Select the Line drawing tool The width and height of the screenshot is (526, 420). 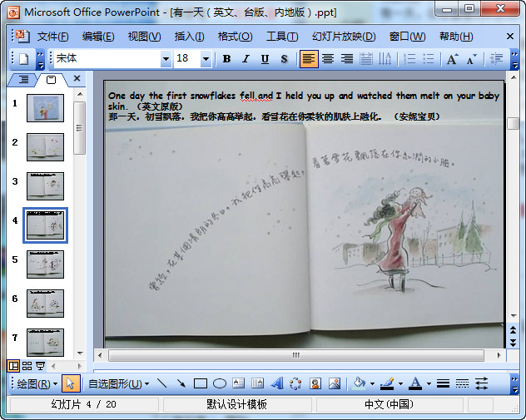tap(162, 383)
